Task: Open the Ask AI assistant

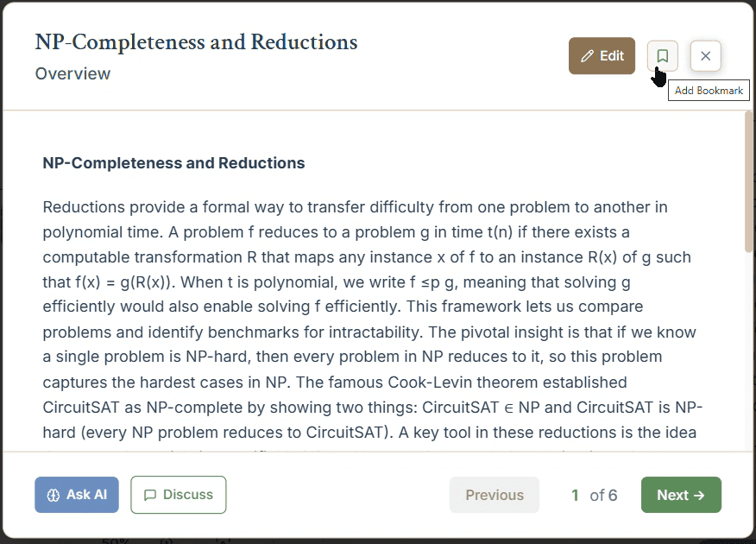Action: coord(77,495)
